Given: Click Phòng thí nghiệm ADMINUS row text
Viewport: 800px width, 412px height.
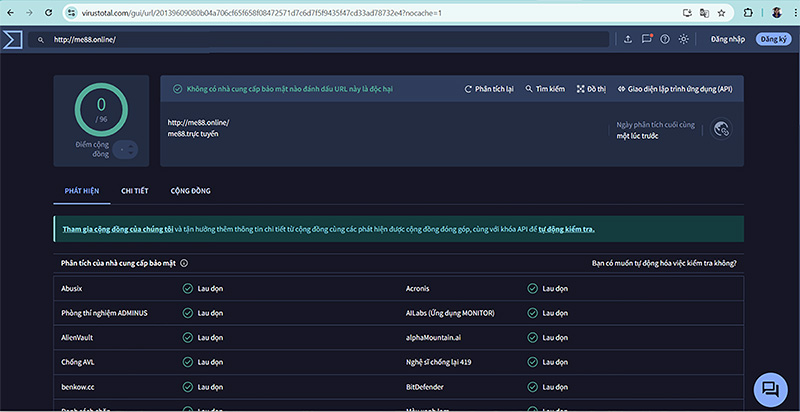Looking at the screenshot, I should [x=104, y=313].
